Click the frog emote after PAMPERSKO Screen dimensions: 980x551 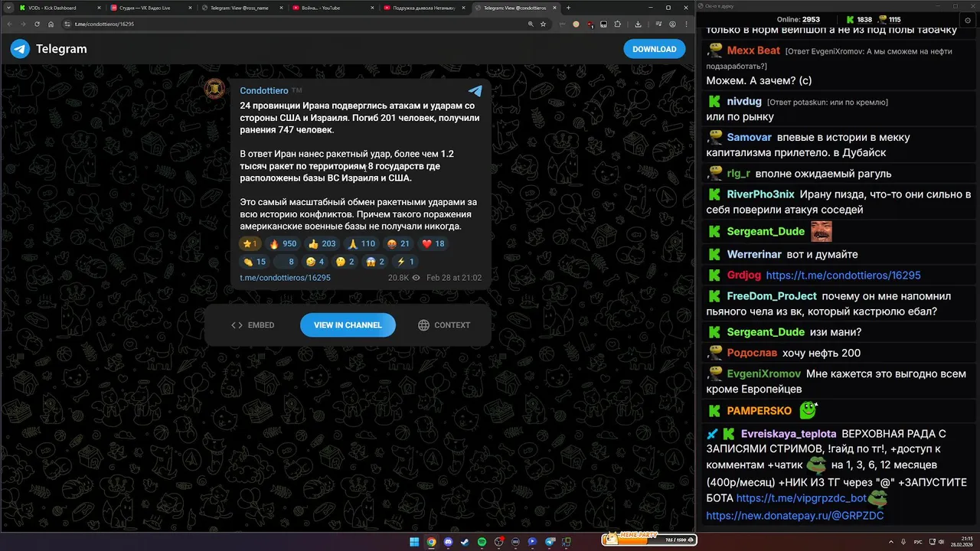click(x=808, y=410)
